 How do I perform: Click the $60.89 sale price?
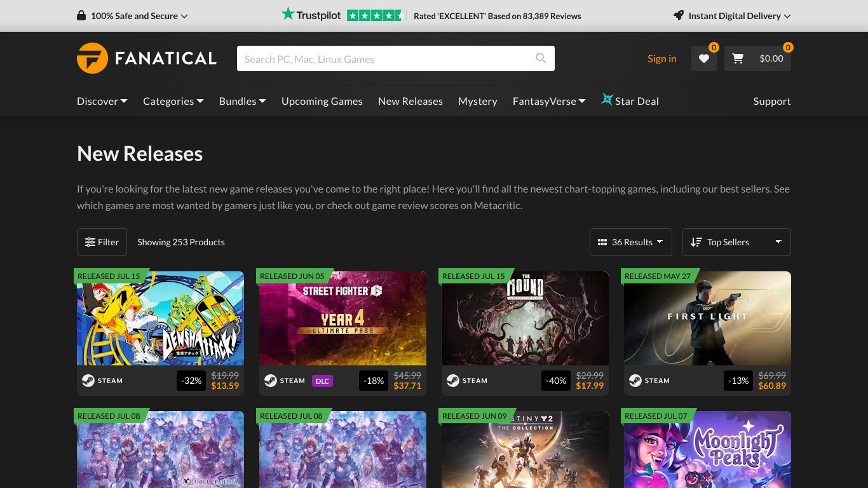(x=772, y=386)
